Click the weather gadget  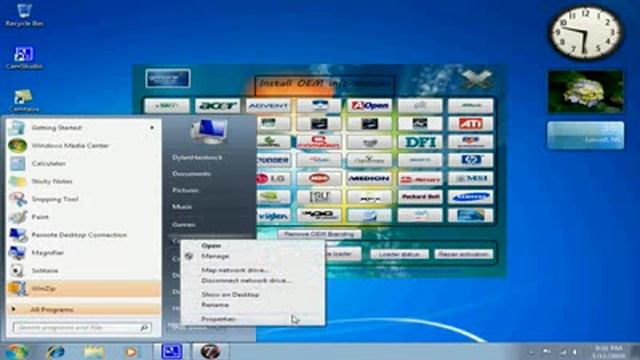click(x=586, y=135)
